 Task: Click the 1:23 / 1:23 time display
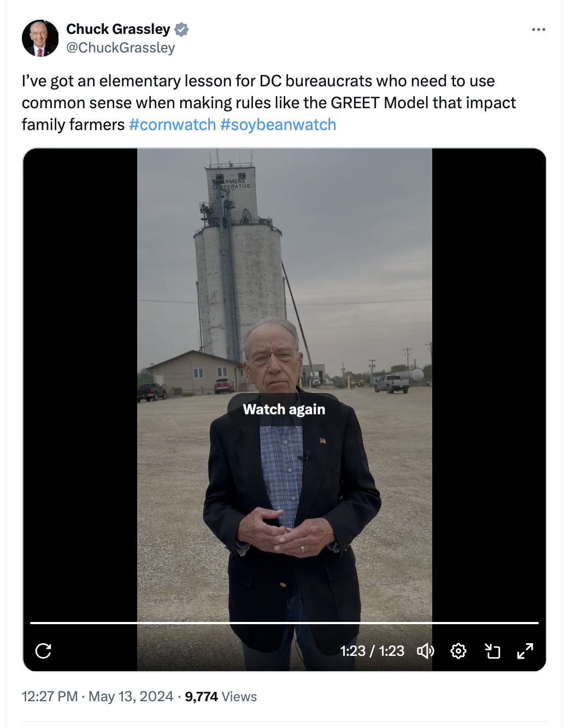click(x=372, y=651)
